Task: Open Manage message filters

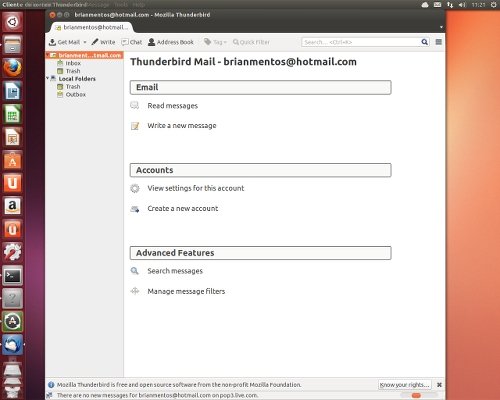Action: tap(186, 291)
